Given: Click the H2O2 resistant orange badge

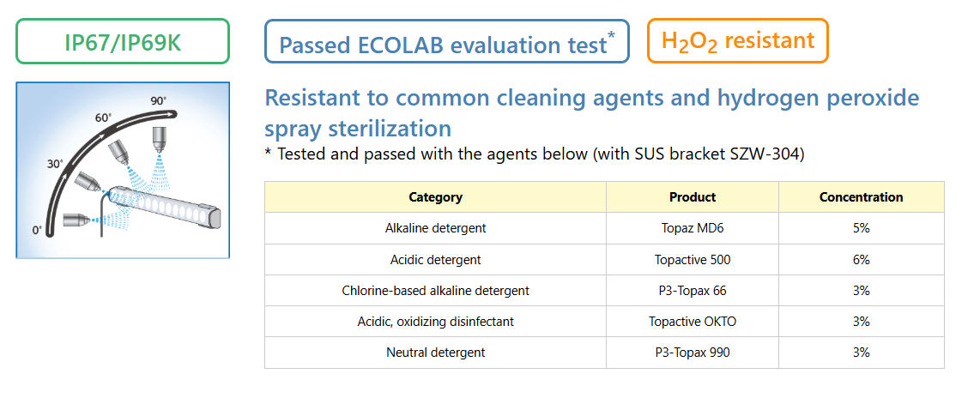Looking at the screenshot, I should click(737, 40).
